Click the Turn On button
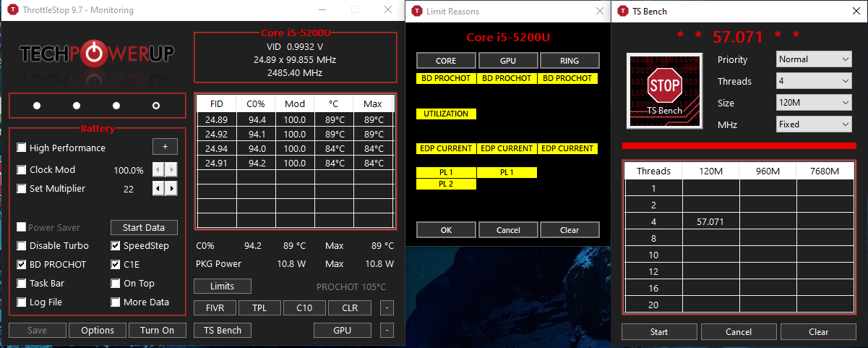 click(158, 330)
